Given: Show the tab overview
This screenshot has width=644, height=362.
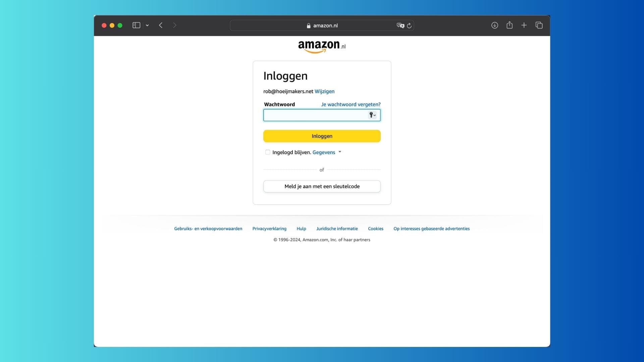Looking at the screenshot, I should (x=539, y=25).
